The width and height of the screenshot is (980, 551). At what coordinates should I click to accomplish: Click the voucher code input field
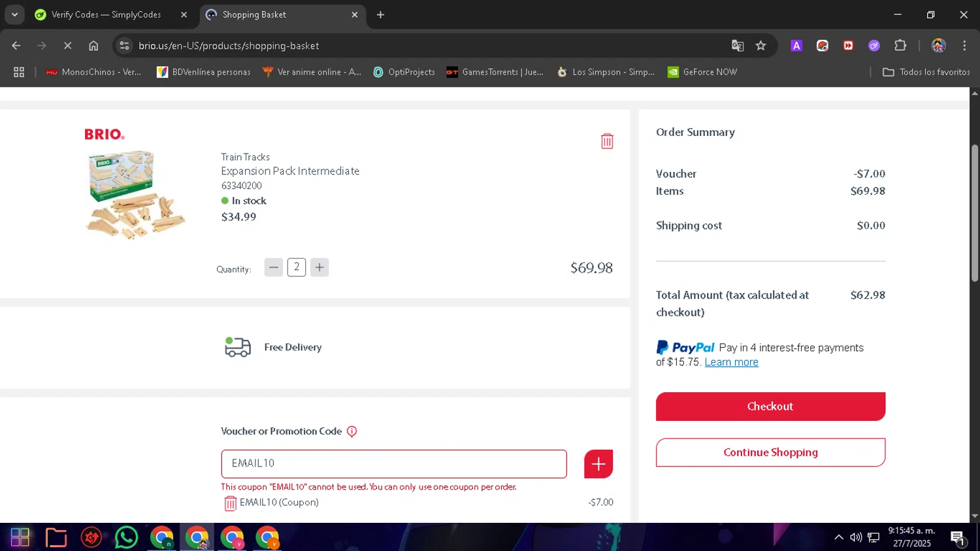click(394, 464)
